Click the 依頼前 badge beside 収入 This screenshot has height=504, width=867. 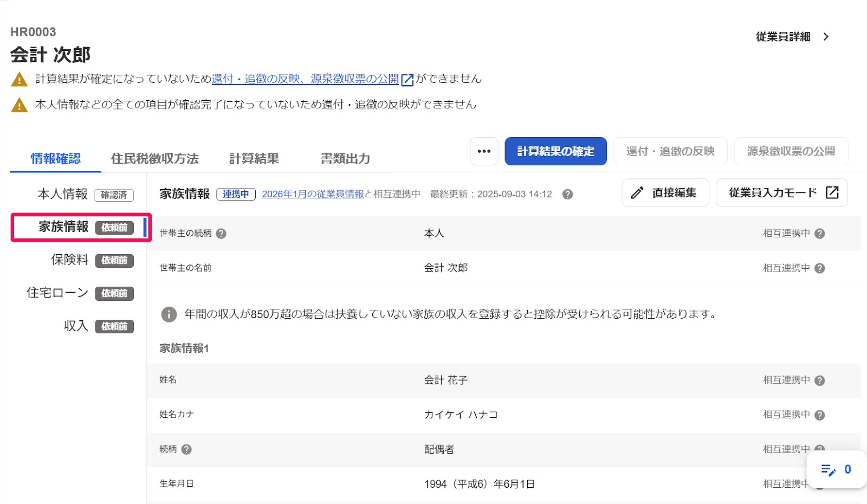114,327
